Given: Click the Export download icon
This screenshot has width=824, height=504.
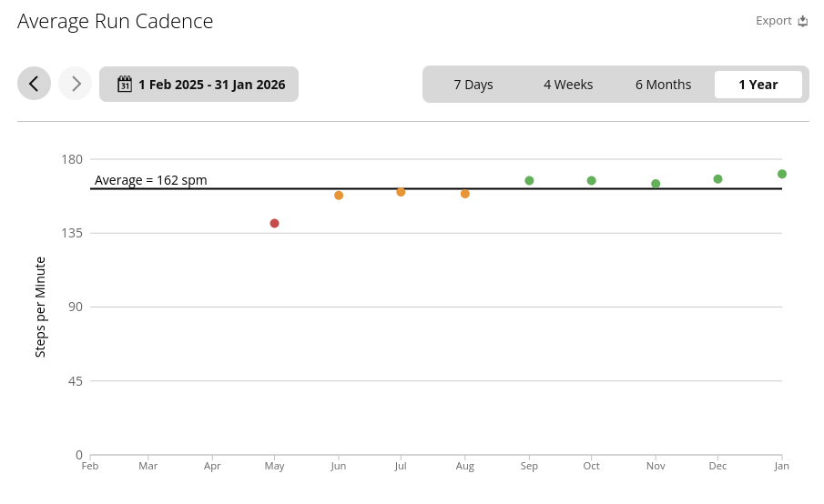Looking at the screenshot, I should coord(803,21).
